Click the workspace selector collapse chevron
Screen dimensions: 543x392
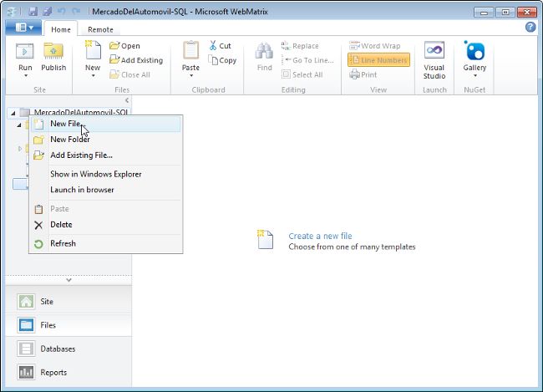(69, 280)
